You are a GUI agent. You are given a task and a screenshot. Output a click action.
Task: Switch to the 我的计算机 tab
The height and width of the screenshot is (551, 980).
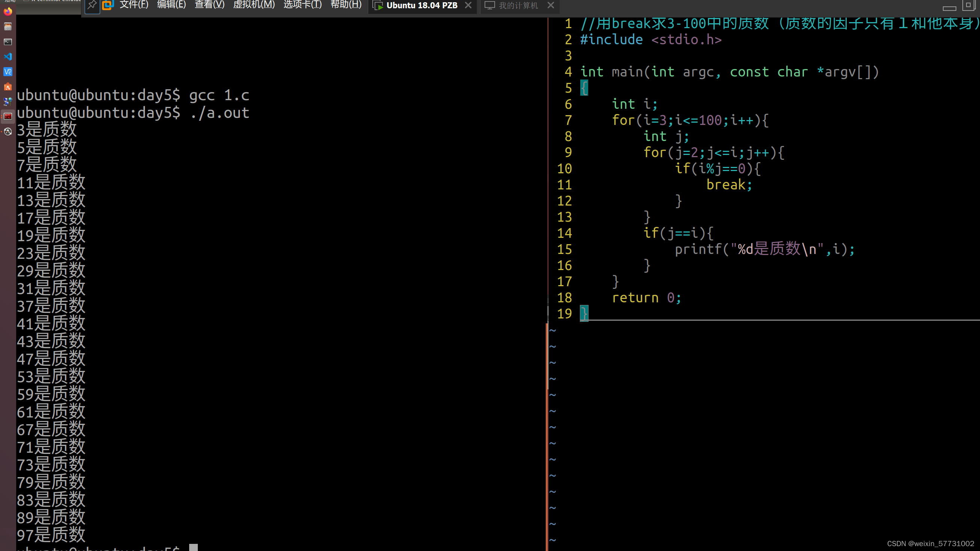tap(518, 5)
